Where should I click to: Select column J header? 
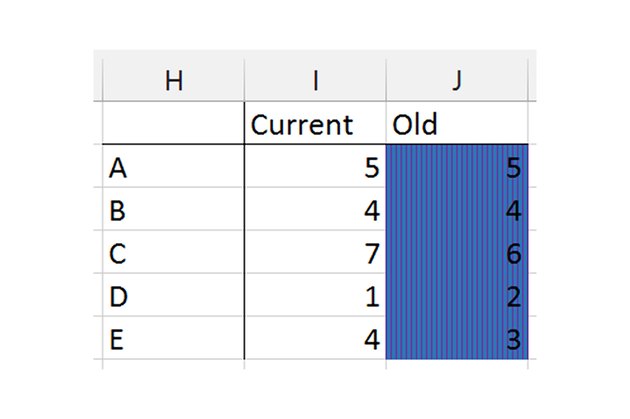coord(457,80)
